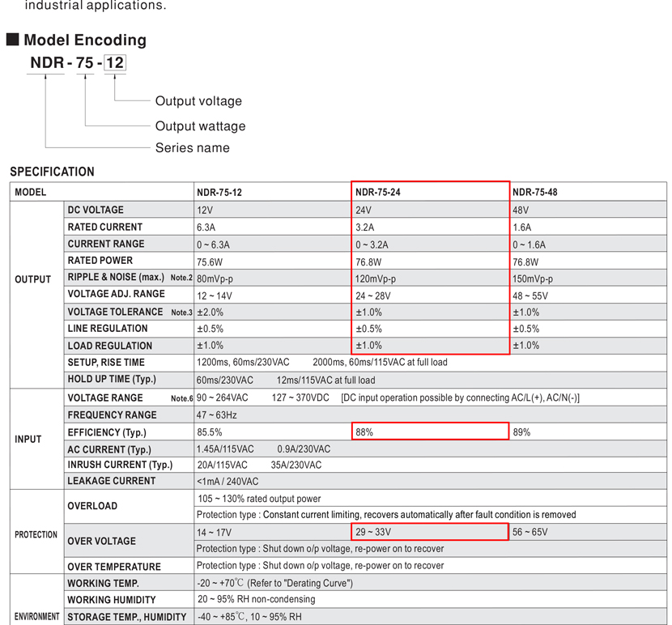Click the 'INPUT' section label
Image resolution: width=672 pixels, height=625 pixels.
point(28,440)
